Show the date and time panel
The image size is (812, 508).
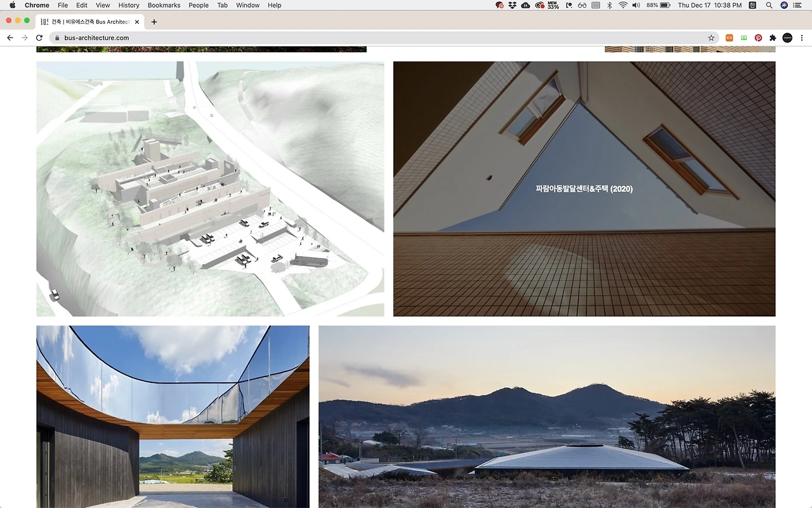(x=710, y=5)
